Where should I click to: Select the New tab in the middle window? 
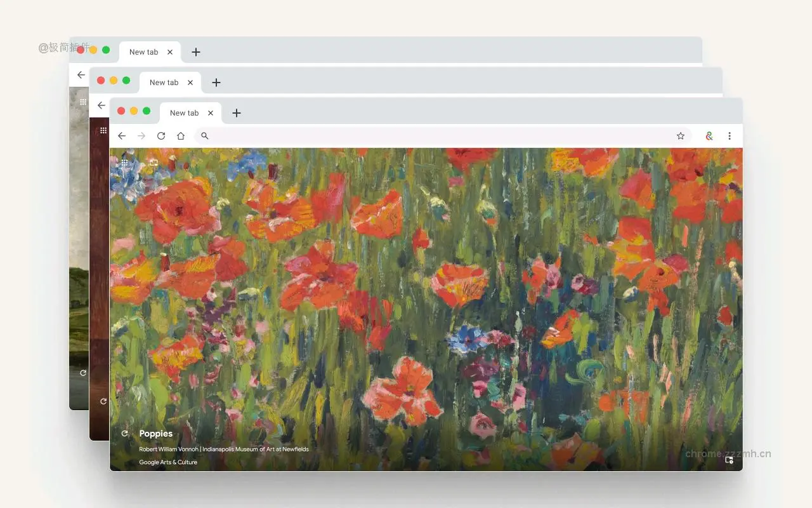(164, 82)
